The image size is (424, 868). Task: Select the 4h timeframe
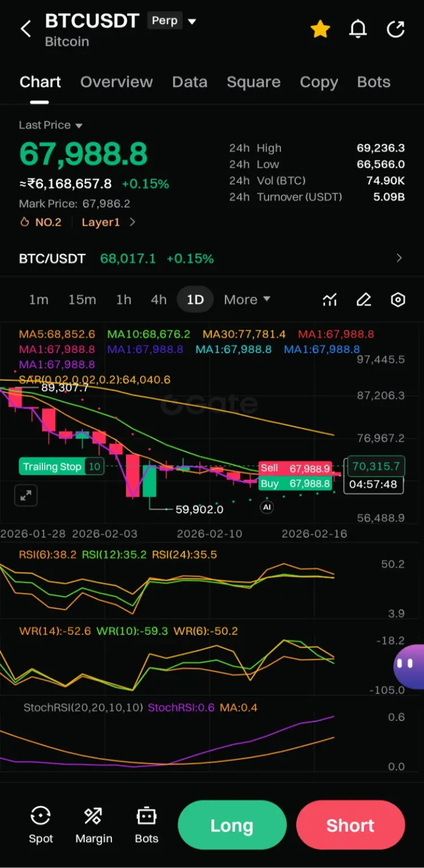pyautogui.click(x=159, y=300)
